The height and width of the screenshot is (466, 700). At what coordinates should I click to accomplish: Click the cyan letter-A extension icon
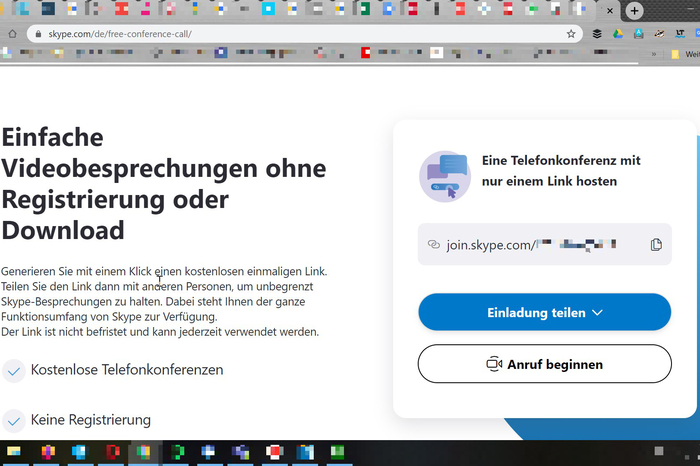click(x=639, y=34)
